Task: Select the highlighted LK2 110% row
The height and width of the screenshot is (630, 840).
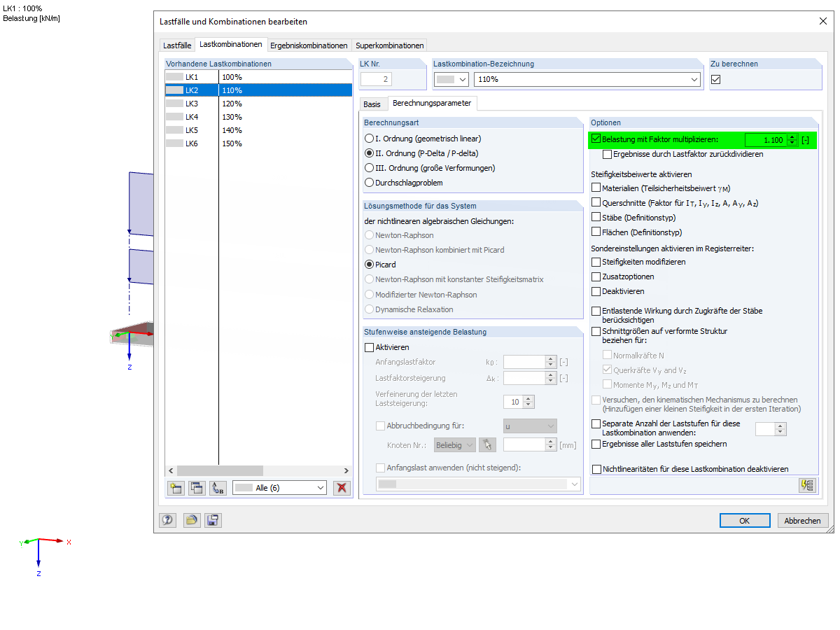Action: [x=258, y=90]
